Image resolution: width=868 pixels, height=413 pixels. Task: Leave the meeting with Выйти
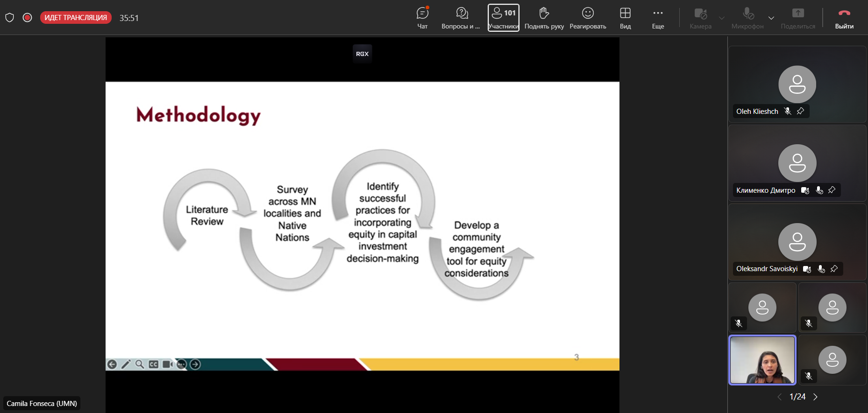coord(844,18)
